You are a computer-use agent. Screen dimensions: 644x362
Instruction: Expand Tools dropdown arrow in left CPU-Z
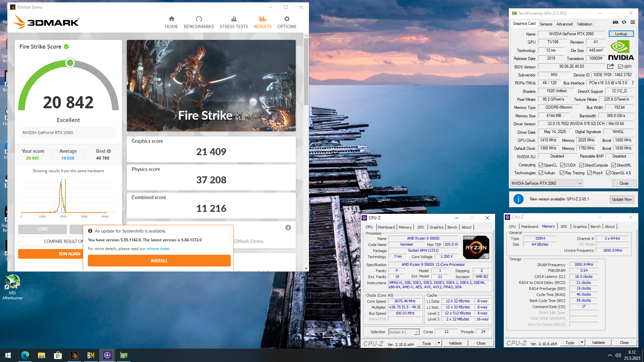(x=438, y=343)
